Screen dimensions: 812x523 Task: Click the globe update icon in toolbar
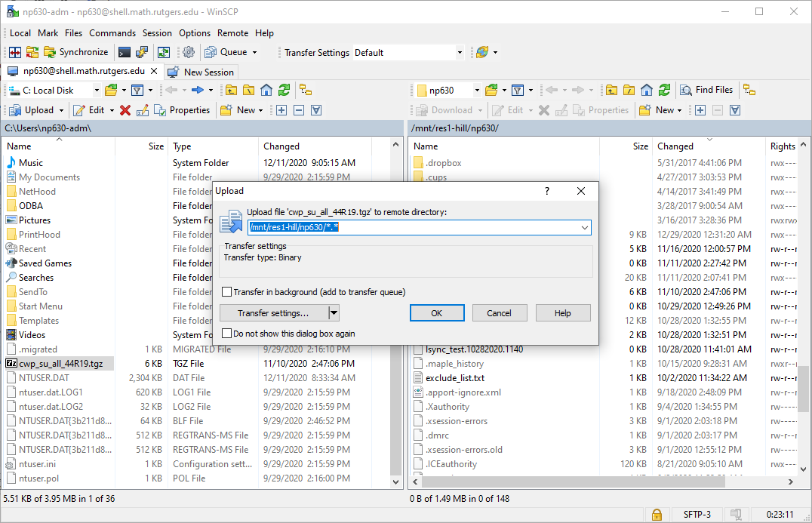coord(482,52)
